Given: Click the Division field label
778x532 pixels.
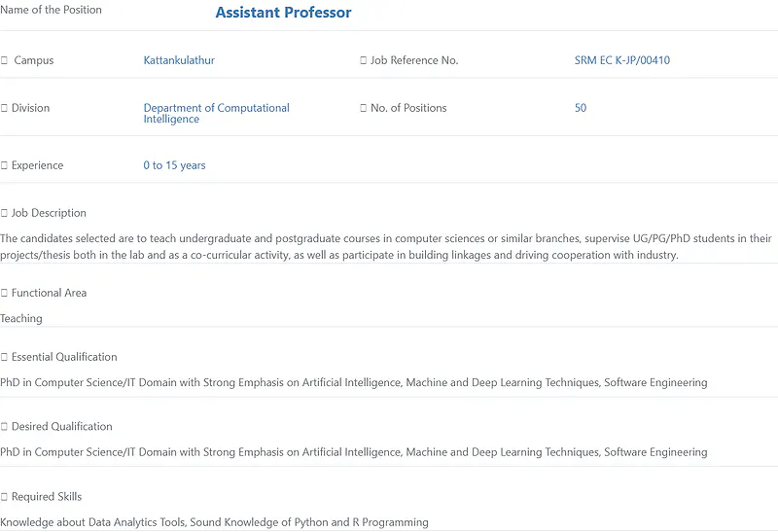Looking at the screenshot, I should point(31,108).
